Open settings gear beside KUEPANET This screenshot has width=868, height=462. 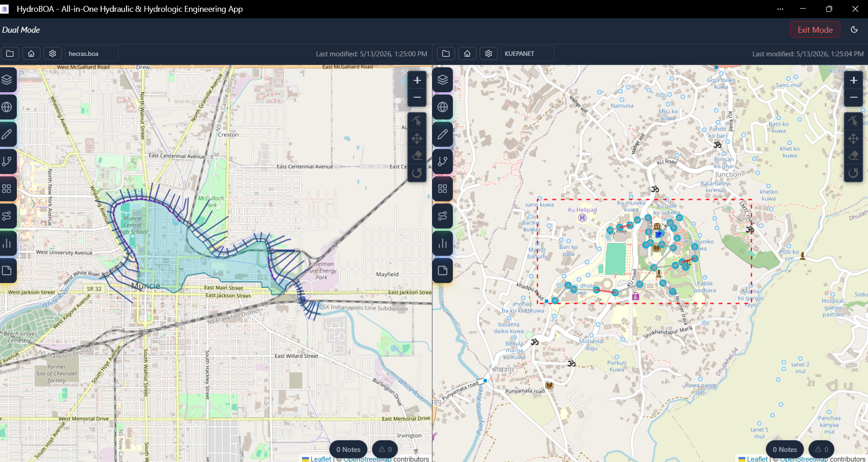point(489,54)
